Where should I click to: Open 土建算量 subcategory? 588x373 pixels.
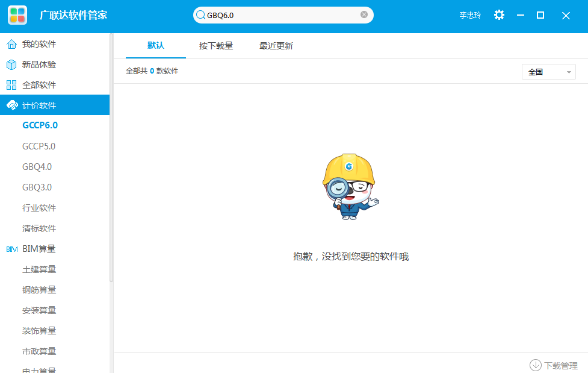click(x=39, y=269)
